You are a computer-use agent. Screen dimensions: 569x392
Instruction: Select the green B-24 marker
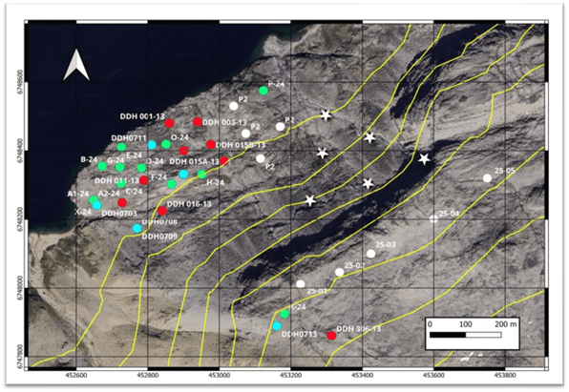click(x=102, y=166)
